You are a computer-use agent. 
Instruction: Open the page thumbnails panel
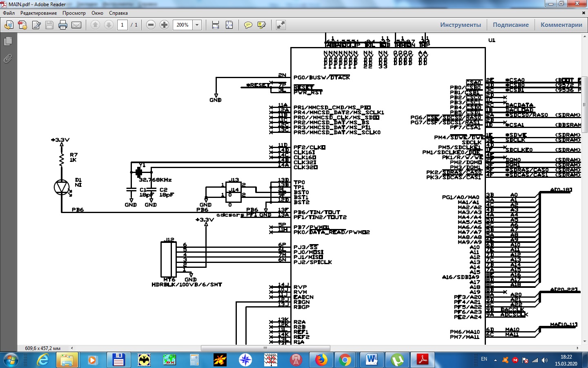tap(8, 41)
